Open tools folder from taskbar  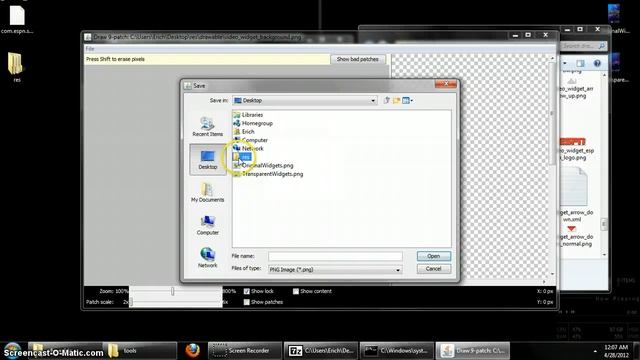[140, 351]
